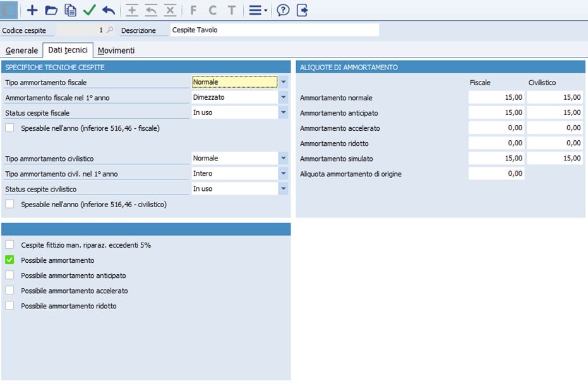This screenshot has height=386, width=588.
Task: Click the plus icon to add new record
Action: 32,10
